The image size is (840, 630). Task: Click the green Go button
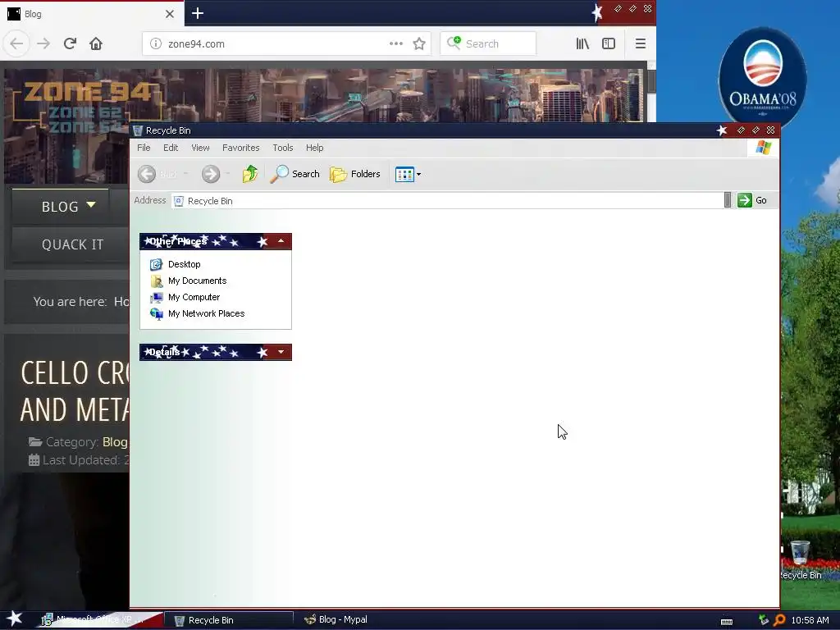pyautogui.click(x=753, y=200)
